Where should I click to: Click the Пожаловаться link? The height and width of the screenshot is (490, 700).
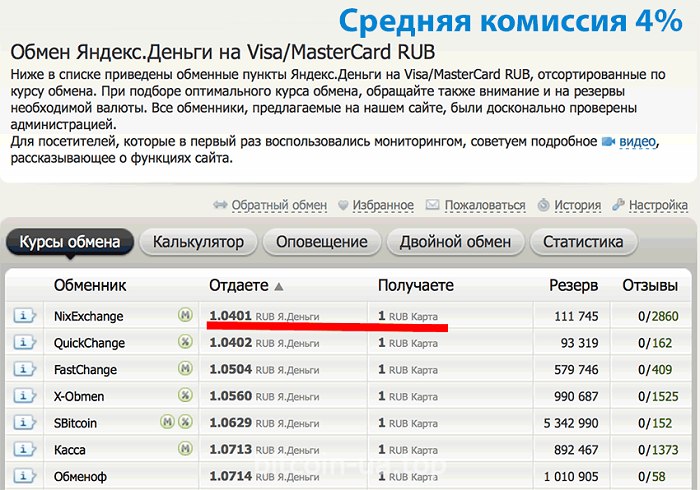click(485, 205)
